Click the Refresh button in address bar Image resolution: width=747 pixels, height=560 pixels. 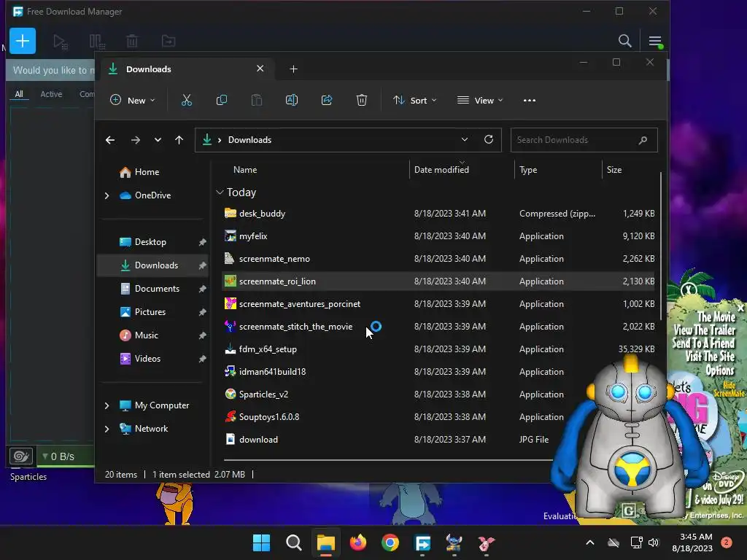pyautogui.click(x=489, y=139)
